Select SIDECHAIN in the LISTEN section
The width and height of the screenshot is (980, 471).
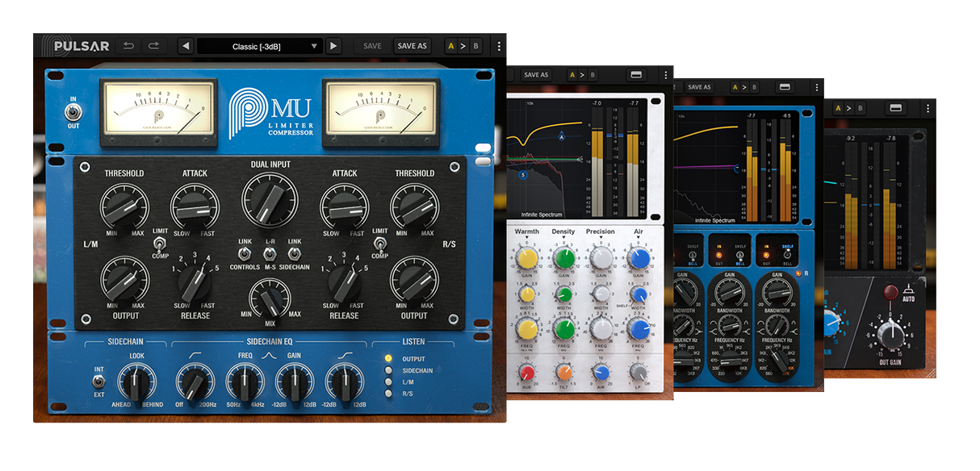point(388,371)
